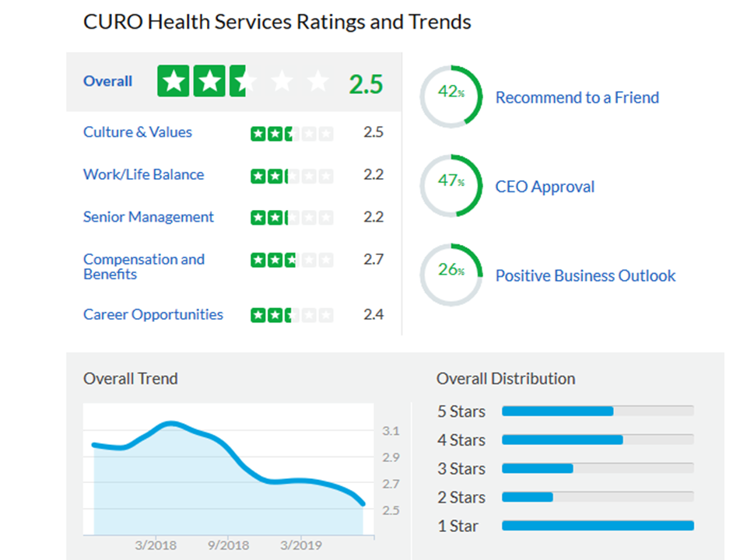Open Culture & Values rating link
The image size is (747, 560).
(x=137, y=132)
